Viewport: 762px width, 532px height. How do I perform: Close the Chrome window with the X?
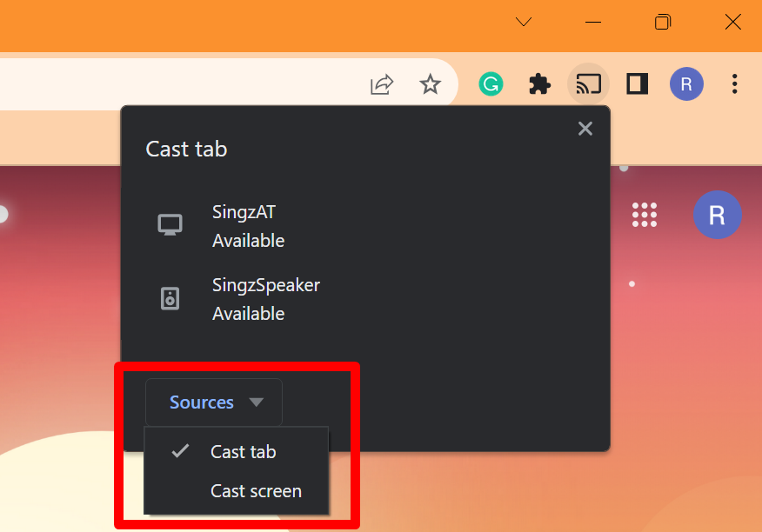pyautogui.click(x=732, y=22)
